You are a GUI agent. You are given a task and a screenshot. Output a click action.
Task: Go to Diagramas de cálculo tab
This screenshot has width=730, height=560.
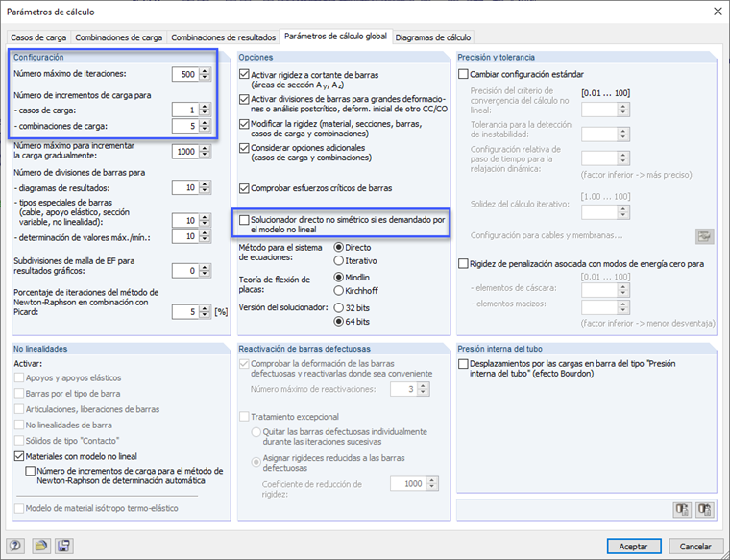(x=433, y=37)
